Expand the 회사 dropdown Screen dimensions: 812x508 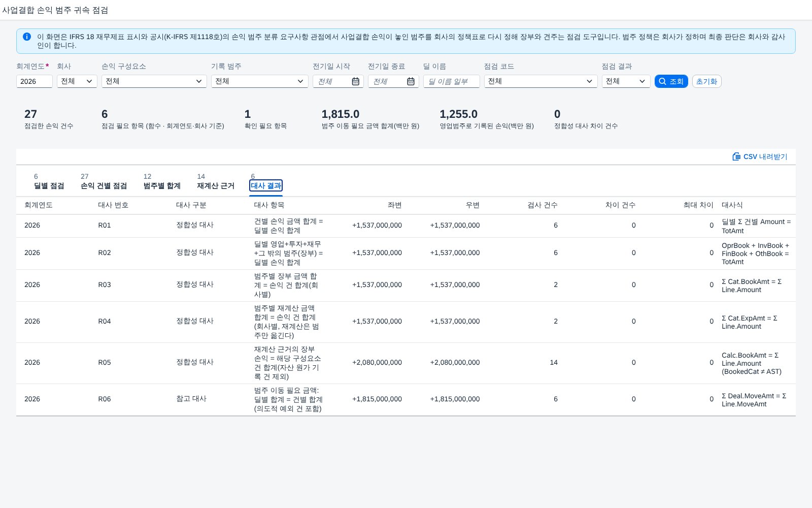[77, 81]
